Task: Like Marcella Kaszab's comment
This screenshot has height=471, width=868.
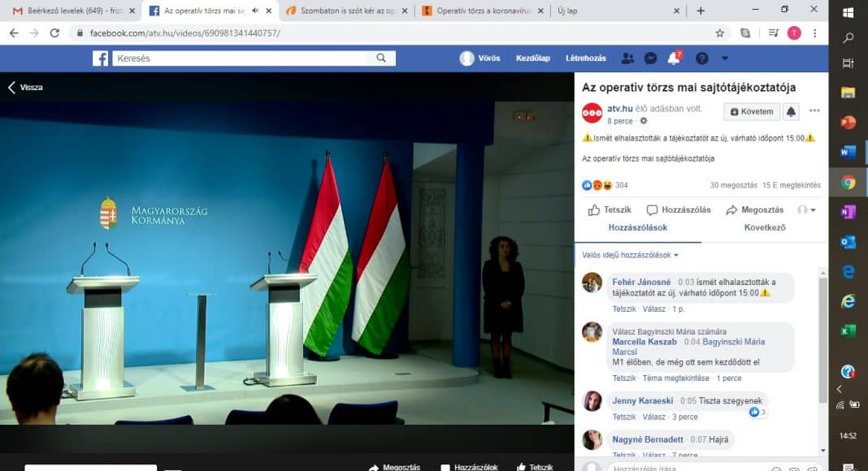Action: tap(624, 378)
